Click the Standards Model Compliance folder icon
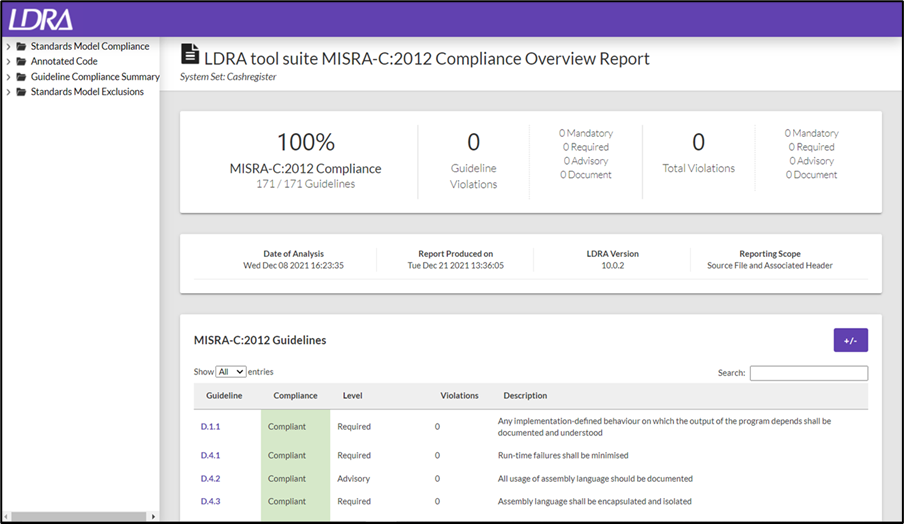Viewport: 904px width, 524px height. pyautogui.click(x=21, y=46)
